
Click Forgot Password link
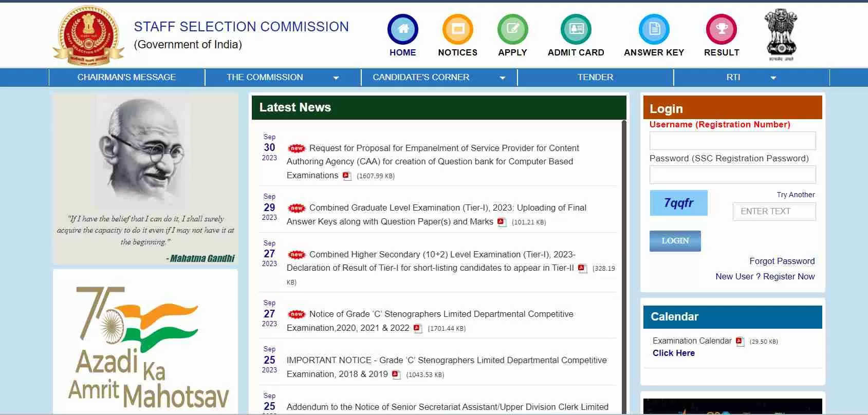pyautogui.click(x=782, y=261)
